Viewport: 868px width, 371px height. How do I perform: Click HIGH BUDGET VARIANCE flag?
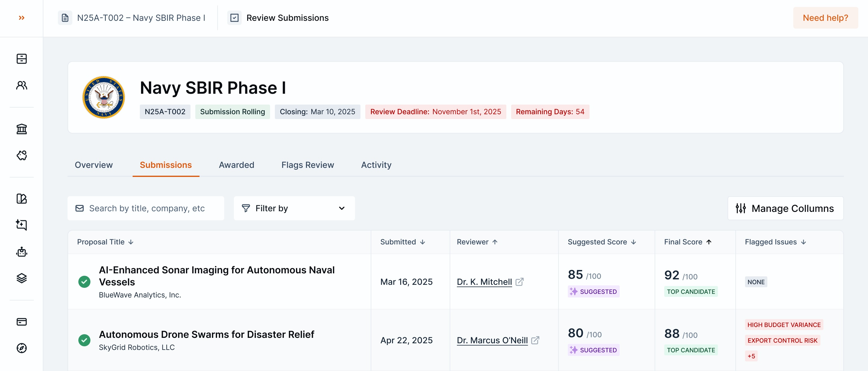tap(784, 325)
